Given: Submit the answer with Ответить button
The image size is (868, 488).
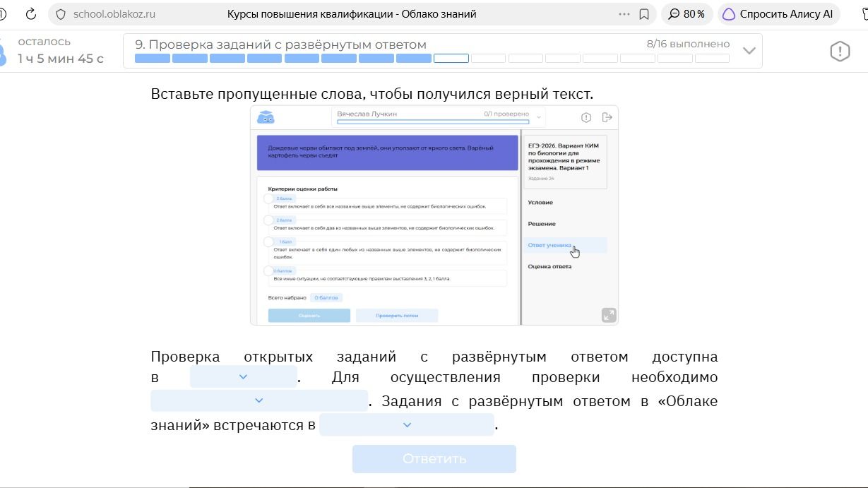Looking at the screenshot, I should (434, 459).
